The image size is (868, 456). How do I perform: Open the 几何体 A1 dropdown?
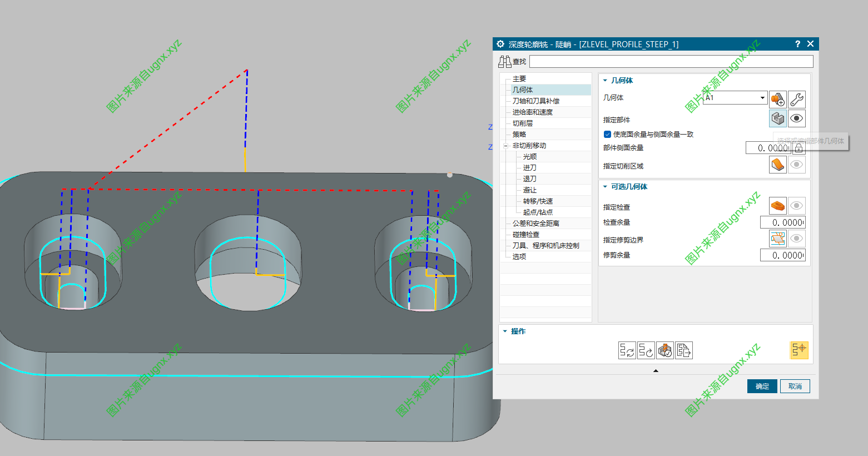pyautogui.click(x=762, y=98)
